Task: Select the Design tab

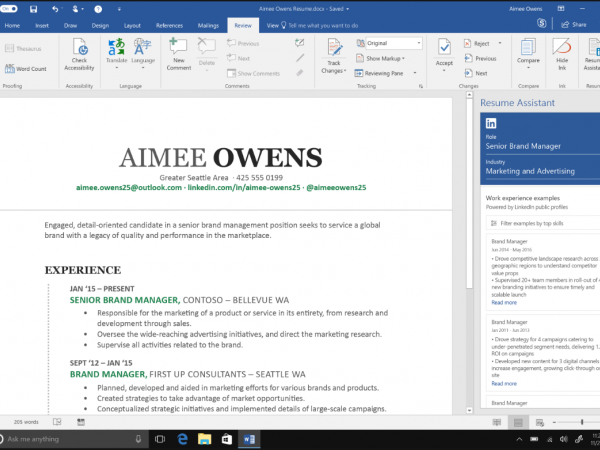Action: point(100,26)
